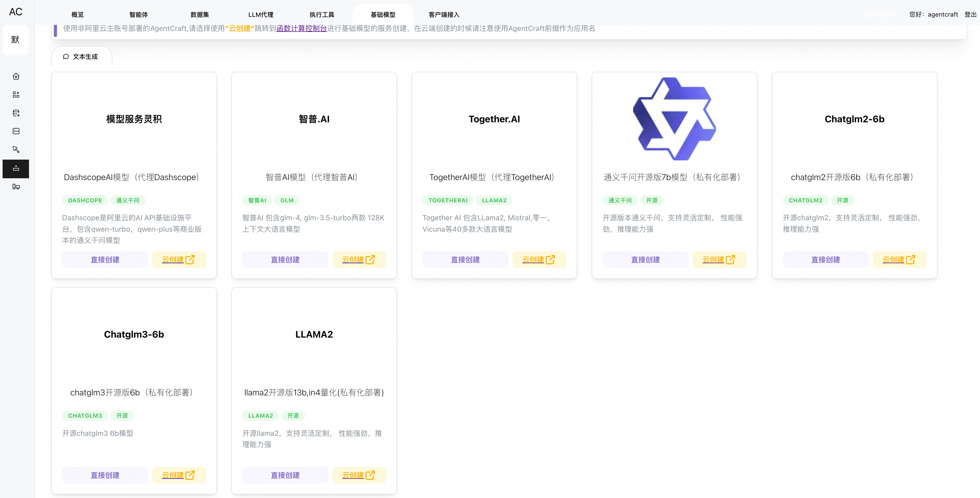Open the execution tools trowel sidebar icon
The width and height of the screenshot is (980, 498).
coord(16,150)
